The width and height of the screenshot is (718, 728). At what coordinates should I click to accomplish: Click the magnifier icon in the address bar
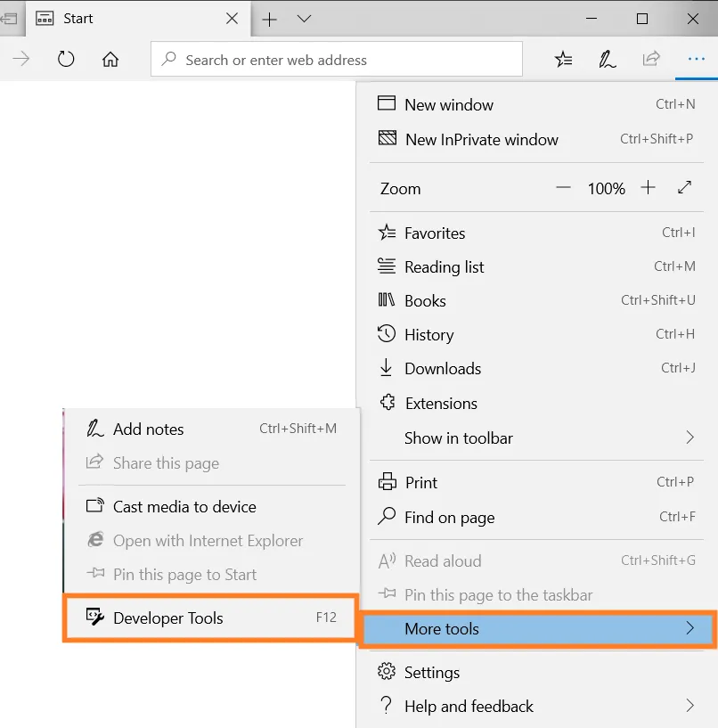pyautogui.click(x=169, y=59)
